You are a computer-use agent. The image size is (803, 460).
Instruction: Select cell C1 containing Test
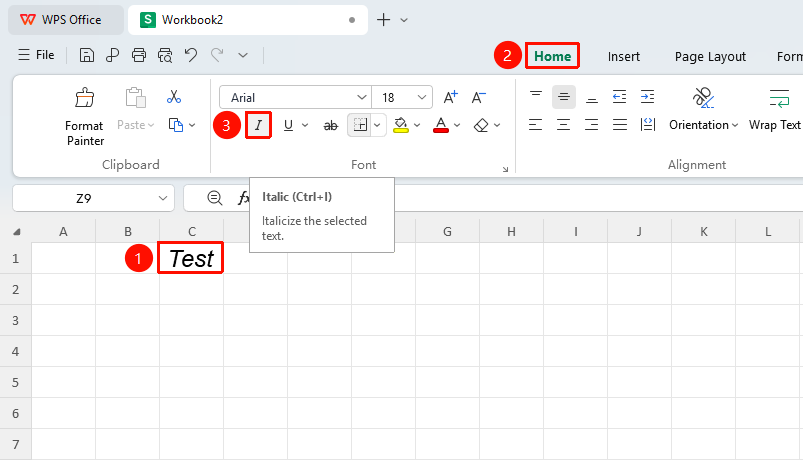tap(191, 258)
